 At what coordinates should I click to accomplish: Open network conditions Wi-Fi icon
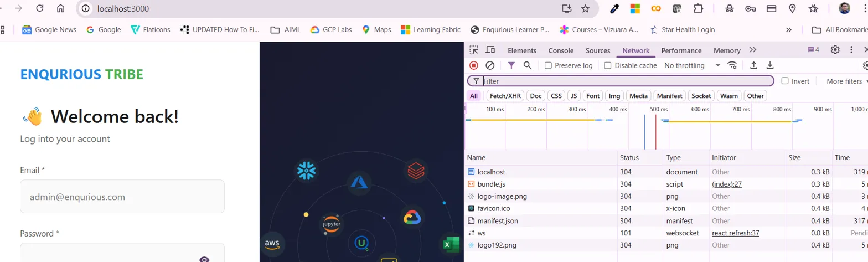[733, 65]
